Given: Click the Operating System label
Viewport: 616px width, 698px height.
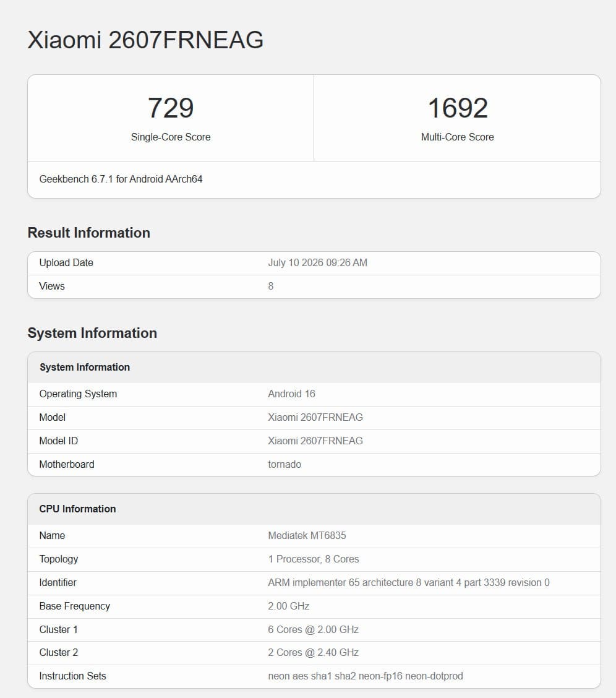Looking at the screenshot, I should [78, 394].
